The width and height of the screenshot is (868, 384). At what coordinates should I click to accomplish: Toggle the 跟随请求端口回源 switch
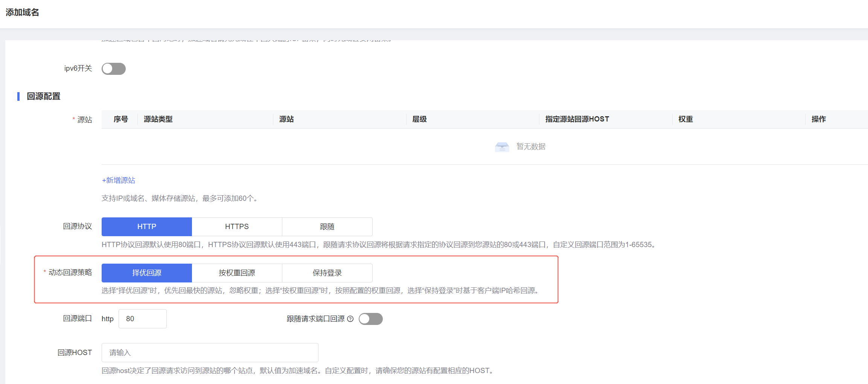(371, 319)
